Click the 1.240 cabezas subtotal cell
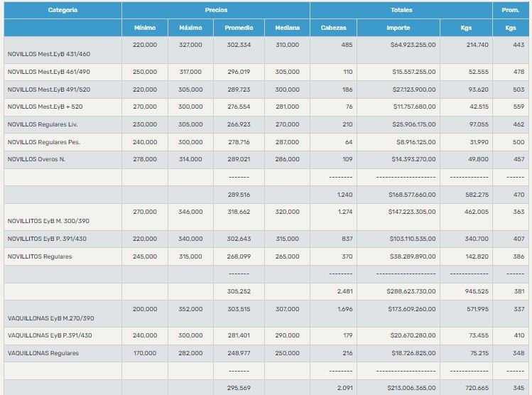This screenshot has height=395, width=532. click(344, 194)
